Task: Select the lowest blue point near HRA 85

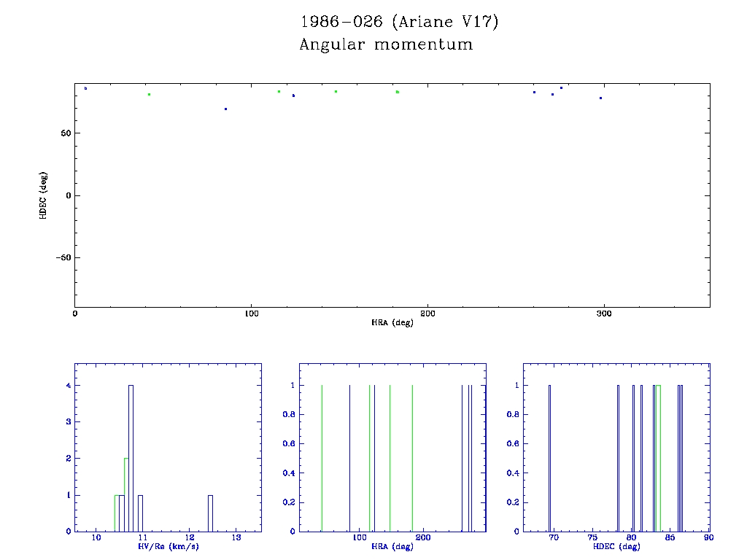Action: pos(226,109)
